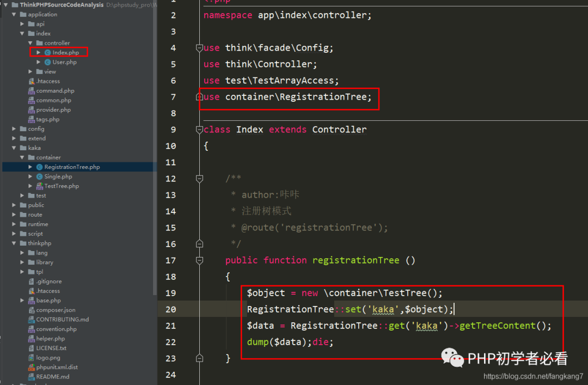This screenshot has height=385, width=588.
Task: Click the container folder icon under kaka
Action: click(32, 157)
